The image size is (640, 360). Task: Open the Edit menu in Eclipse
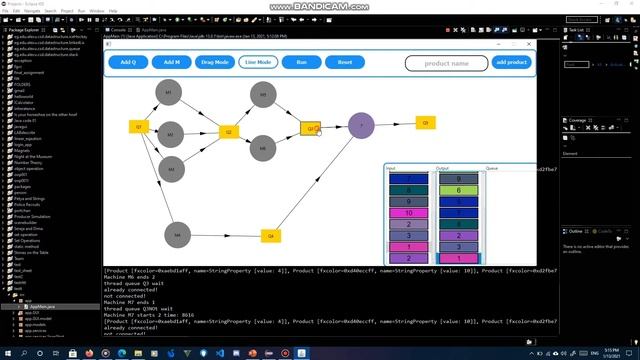pyautogui.click(x=16, y=11)
